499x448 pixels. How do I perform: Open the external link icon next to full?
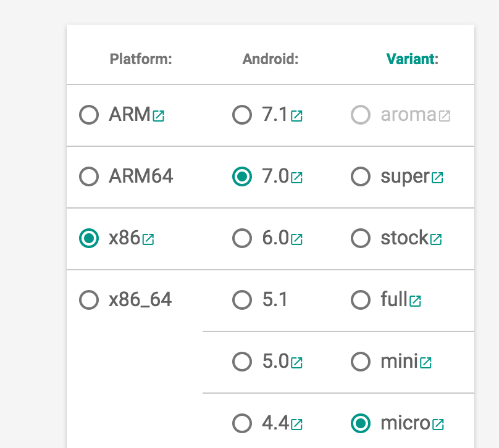click(x=415, y=301)
